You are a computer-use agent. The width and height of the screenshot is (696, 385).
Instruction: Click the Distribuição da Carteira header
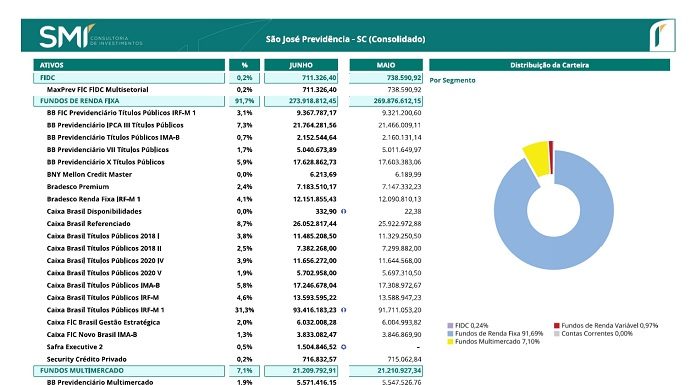pos(550,65)
